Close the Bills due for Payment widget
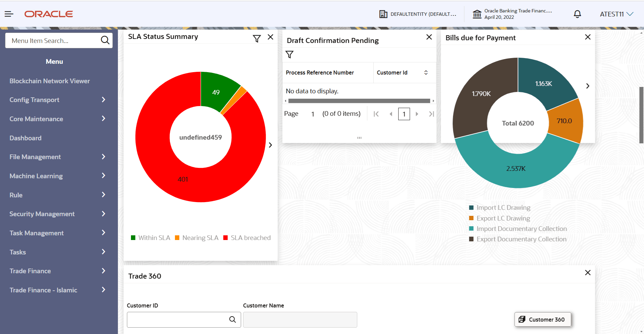Image resolution: width=644 pixels, height=334 pixels. coord(588,37)
